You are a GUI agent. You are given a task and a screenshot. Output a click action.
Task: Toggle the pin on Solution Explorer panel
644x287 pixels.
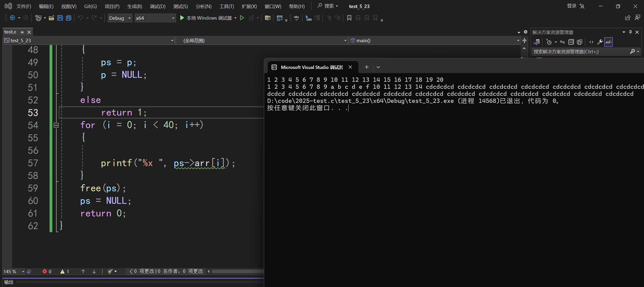(630, 32)
